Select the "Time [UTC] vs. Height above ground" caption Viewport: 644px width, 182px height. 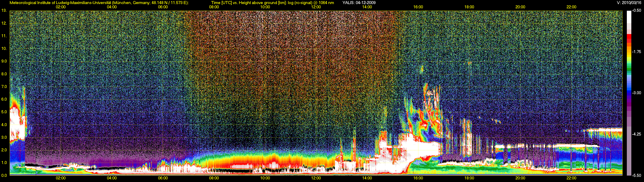(x=272, y=3)
